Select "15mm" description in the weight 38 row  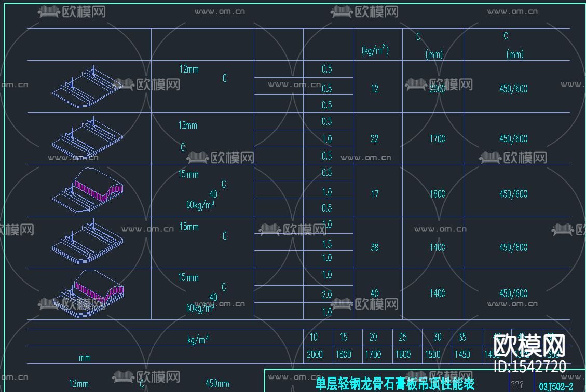[x=189, y=227]
